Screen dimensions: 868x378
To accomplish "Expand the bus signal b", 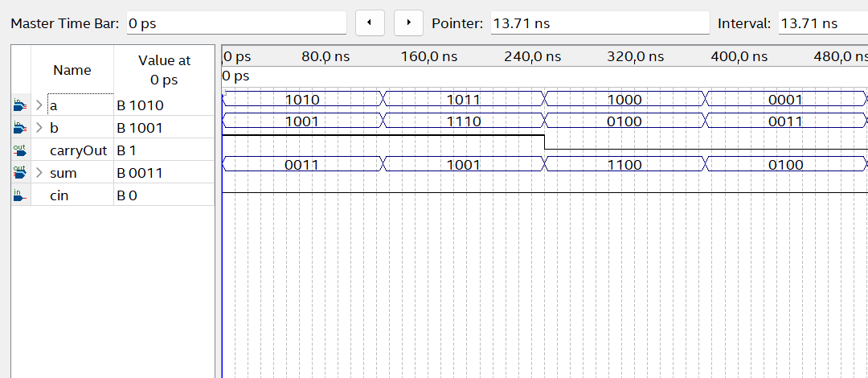I will pos(39,128).
